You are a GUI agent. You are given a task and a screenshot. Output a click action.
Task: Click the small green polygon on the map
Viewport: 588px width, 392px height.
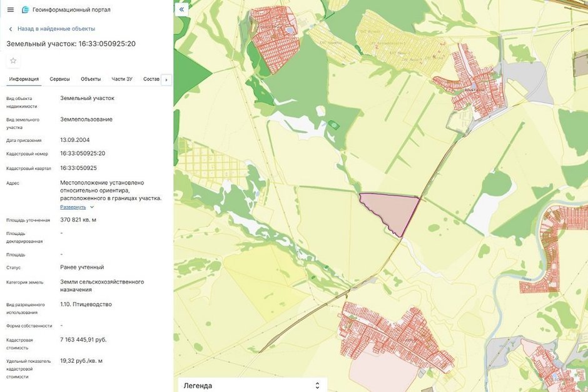pyautogui.click(x=334, y=125)
